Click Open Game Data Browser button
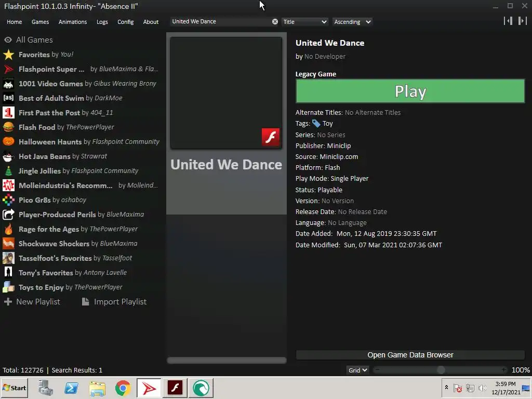The width and height of the screenshot is (532, 399). click(410, 355)
